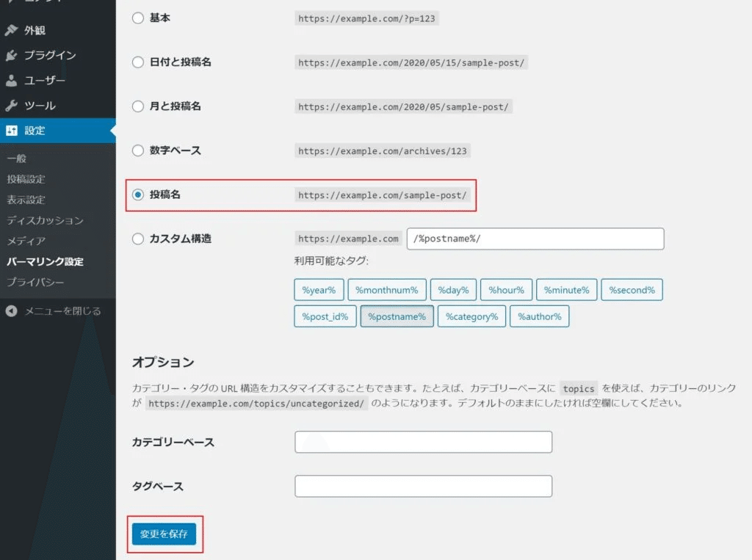Click the 設定 (Settings) gear icon

pyautogui.click(x=12, y=131)
